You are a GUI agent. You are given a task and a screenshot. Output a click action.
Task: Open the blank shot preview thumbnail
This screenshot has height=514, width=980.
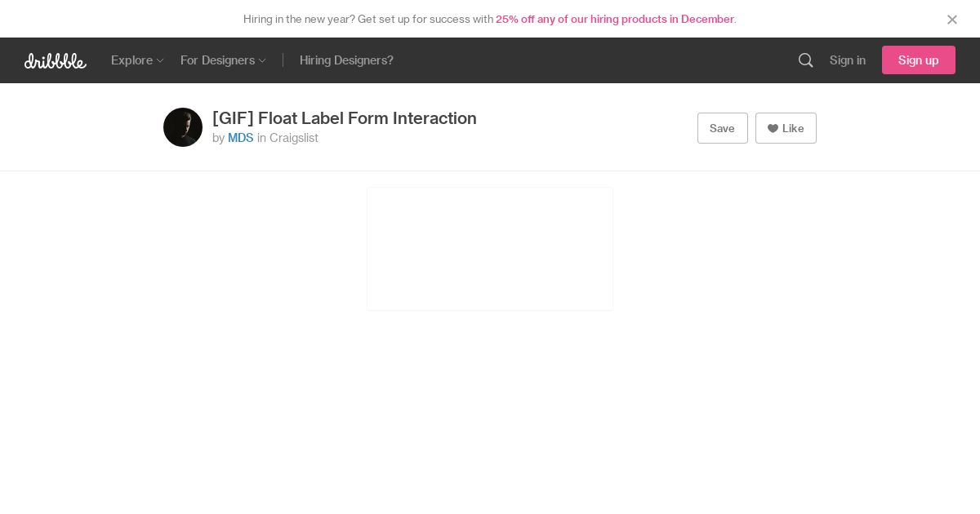coord(490,249)
